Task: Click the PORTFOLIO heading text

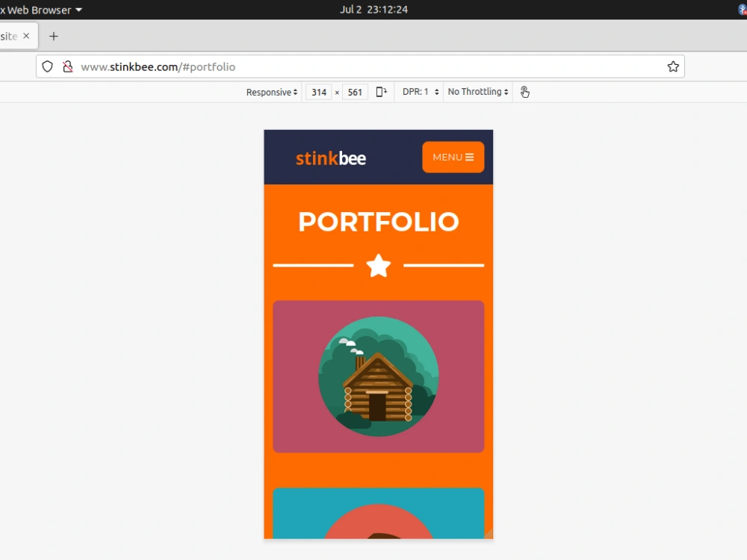Action: click(x=378, y=222)
